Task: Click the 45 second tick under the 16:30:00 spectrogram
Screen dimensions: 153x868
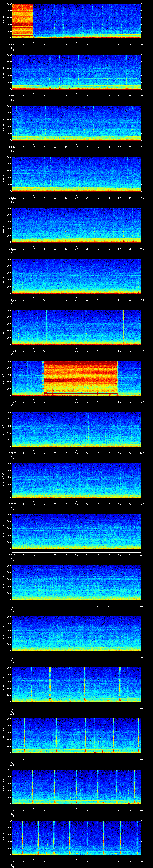Action: pos(109,861)
